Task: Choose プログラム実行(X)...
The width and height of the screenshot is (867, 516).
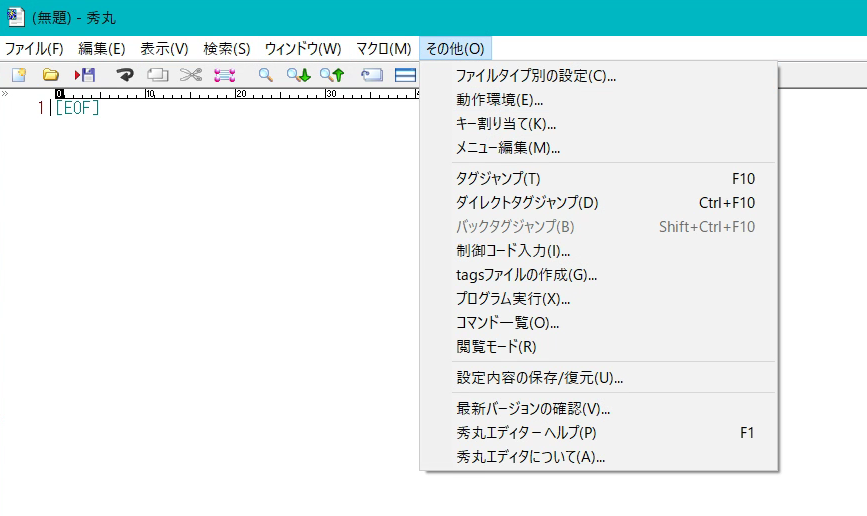Action: 599,299
